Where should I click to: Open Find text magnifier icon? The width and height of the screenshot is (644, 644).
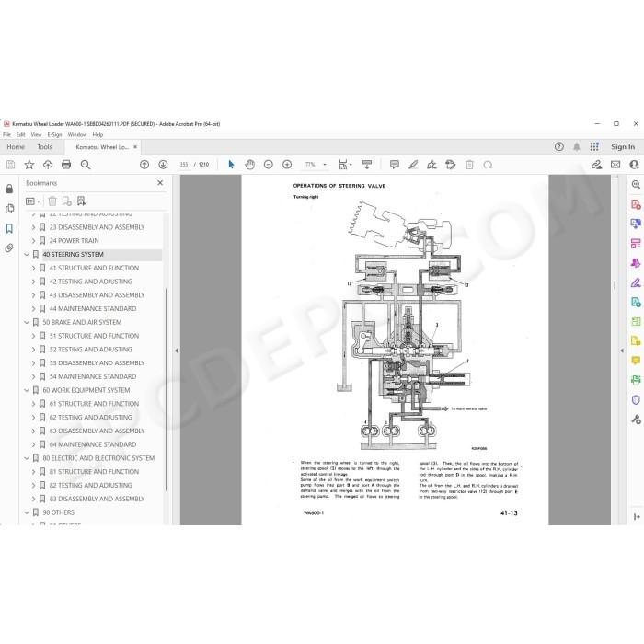(x=86, y=165)
